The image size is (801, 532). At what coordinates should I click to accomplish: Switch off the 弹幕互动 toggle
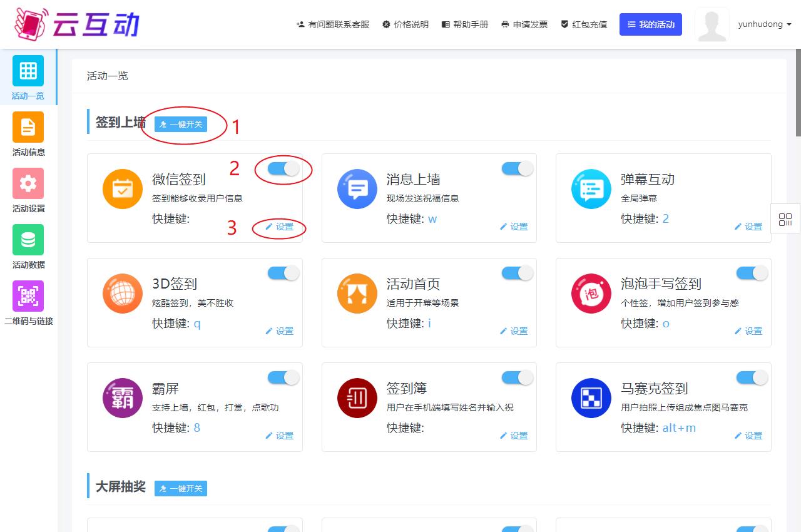tap(752, 168)
